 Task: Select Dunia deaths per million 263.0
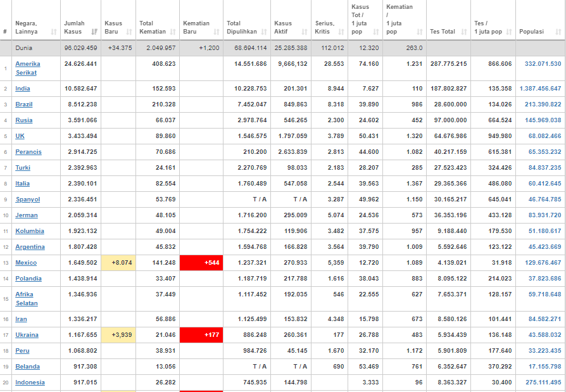(415, 48)
